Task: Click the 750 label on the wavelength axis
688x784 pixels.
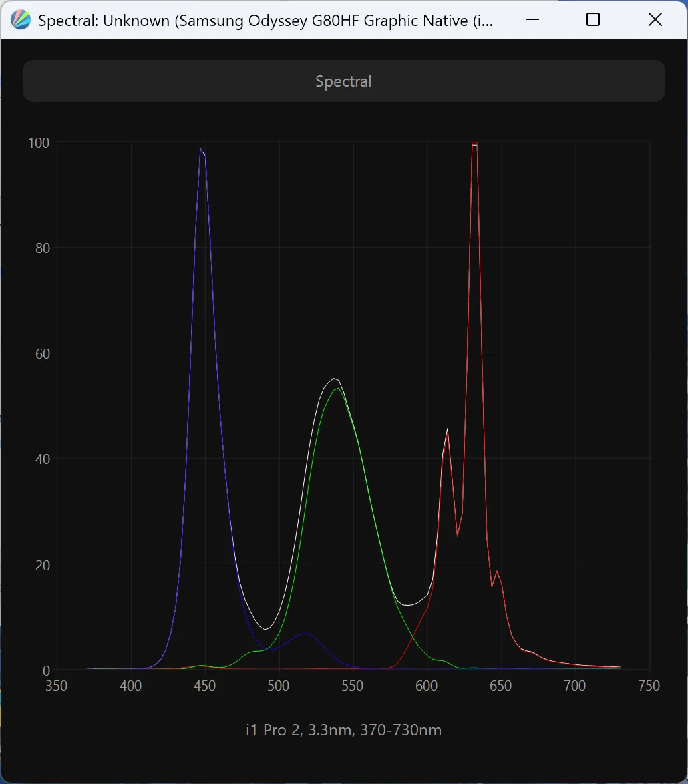Action: point(649,686)
